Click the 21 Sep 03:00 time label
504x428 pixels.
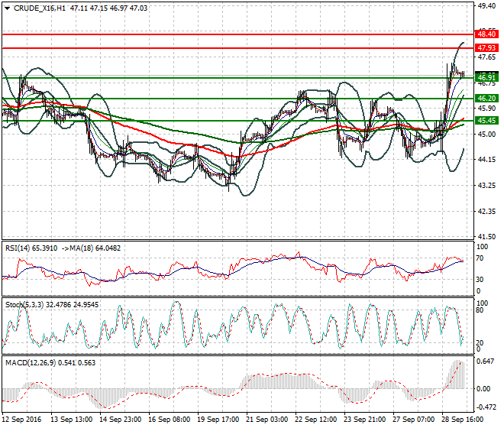click(267, 420)
